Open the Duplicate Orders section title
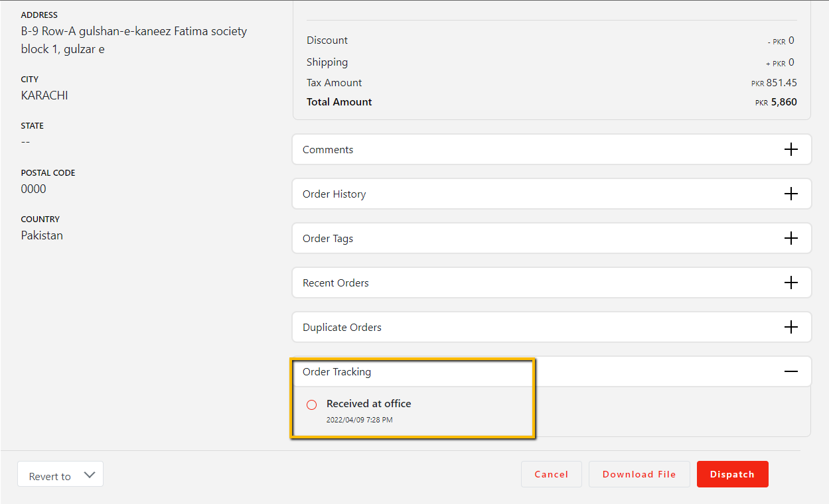This screenshot has width=829, height=504. click(342, 328)
